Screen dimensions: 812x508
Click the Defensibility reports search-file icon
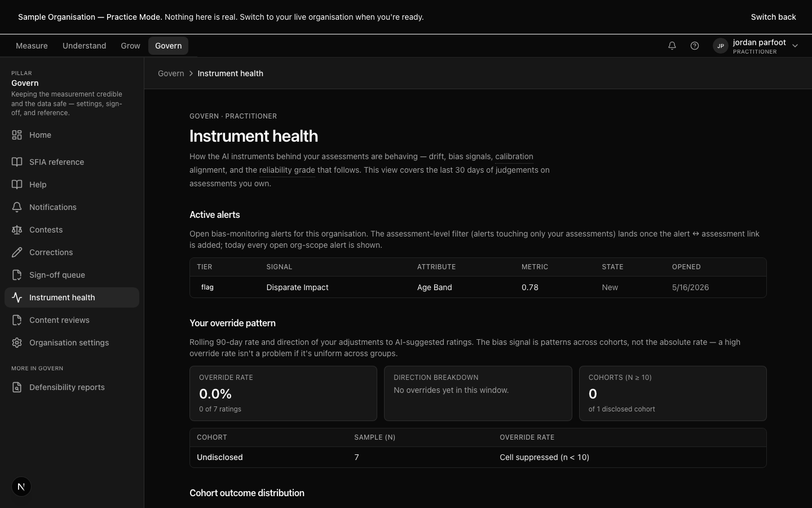pyautogui.click(x=17, y=387)
